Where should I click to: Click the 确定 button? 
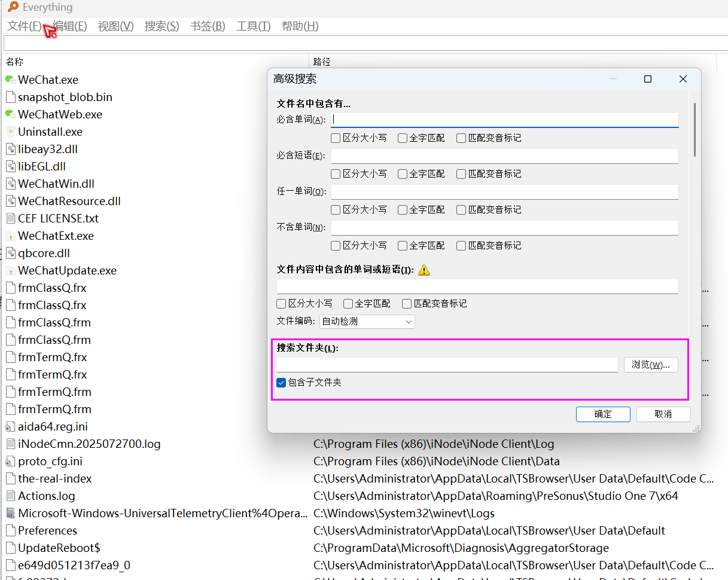[603, 414]
